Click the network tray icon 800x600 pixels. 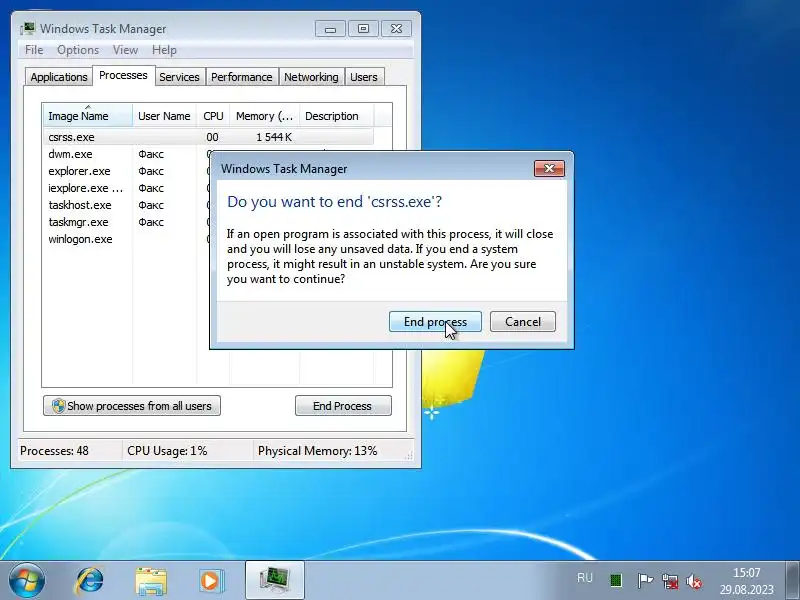669,581
